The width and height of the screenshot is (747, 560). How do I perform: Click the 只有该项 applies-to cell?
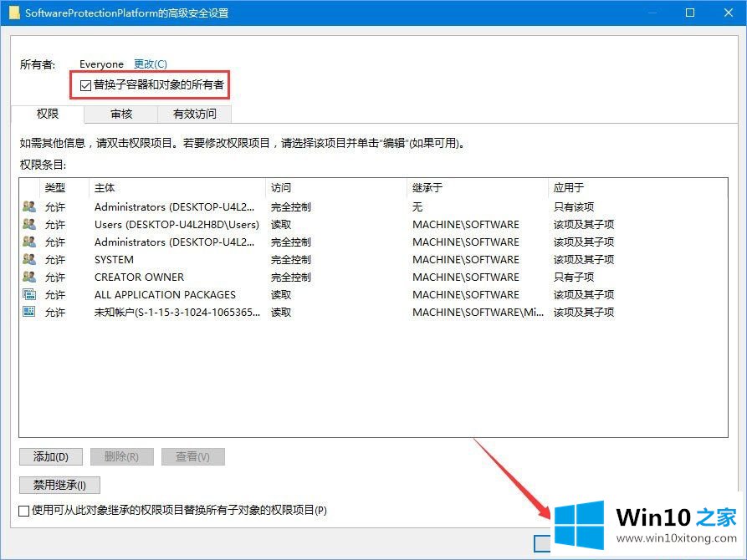(x=574, y=206)
